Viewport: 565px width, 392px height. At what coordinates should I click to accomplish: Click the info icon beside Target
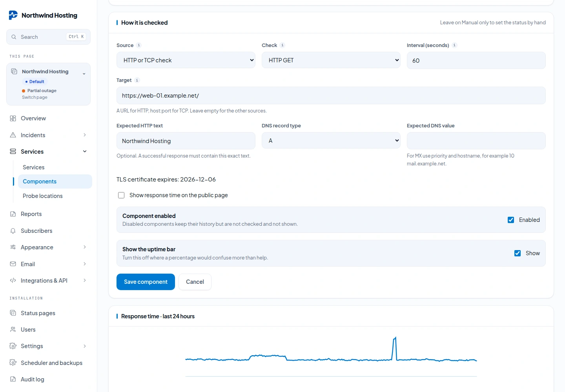(137, 80)
